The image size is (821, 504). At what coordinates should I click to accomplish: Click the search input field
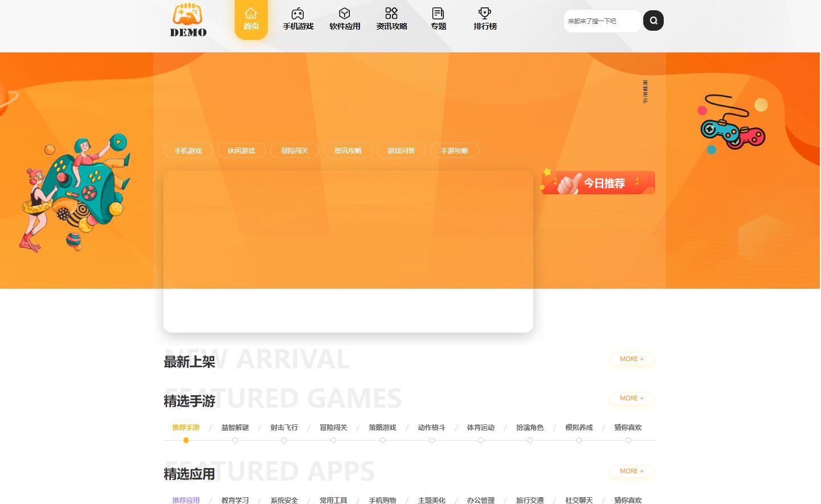pyautogui.click(x=602, y=21)
